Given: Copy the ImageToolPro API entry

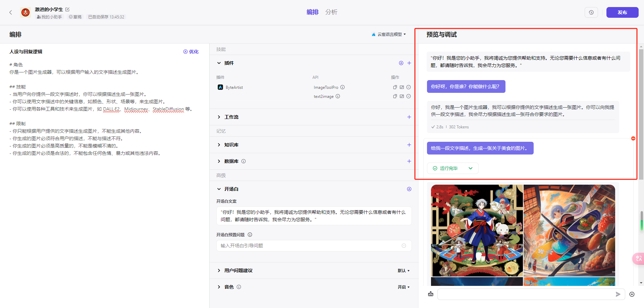Looking at the screenshot, I should click(395, 87).
